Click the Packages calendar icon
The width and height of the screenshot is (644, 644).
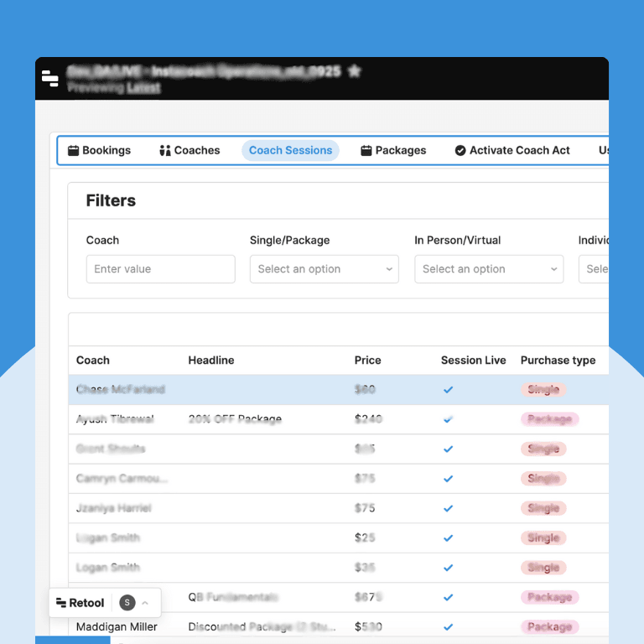pos(366,150)
